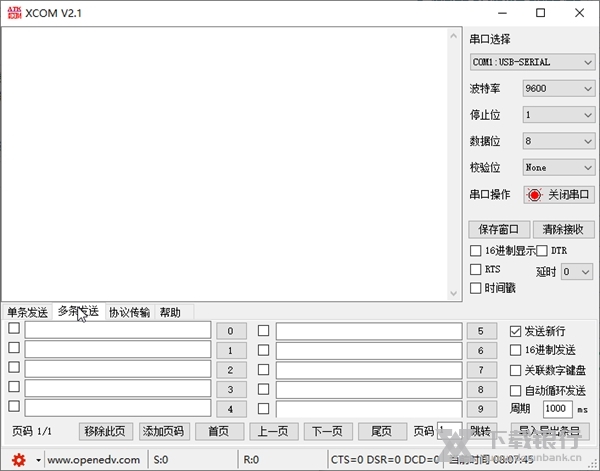Image resolution: width=600 pixels, height=471 pixels.
Task: Toggle the RTS checkbox
Action: (476, 269)
